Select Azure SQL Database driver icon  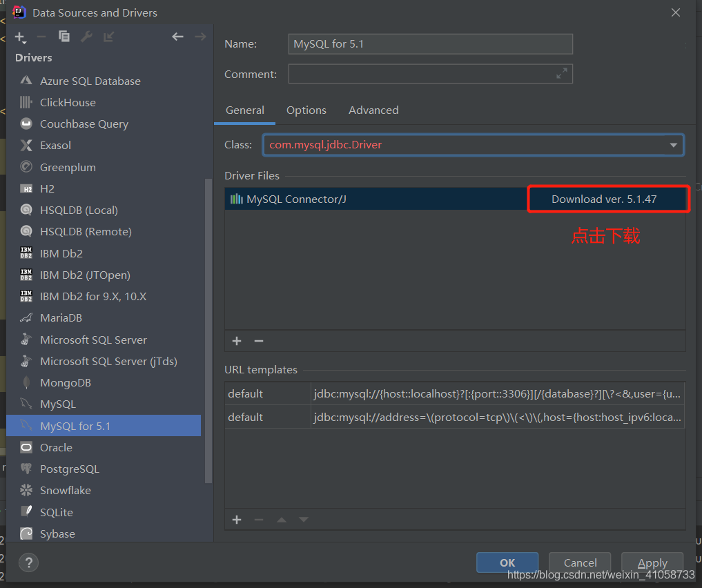click(26, 81)
